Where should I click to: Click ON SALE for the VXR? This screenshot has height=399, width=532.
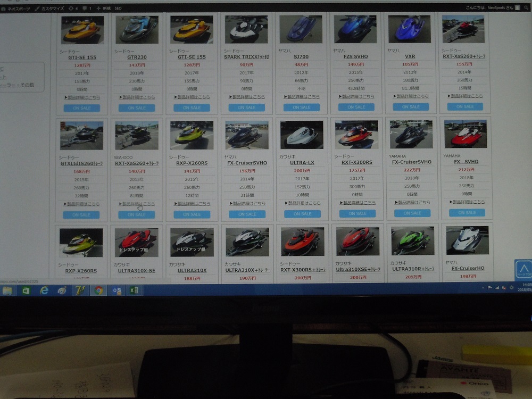411,107
